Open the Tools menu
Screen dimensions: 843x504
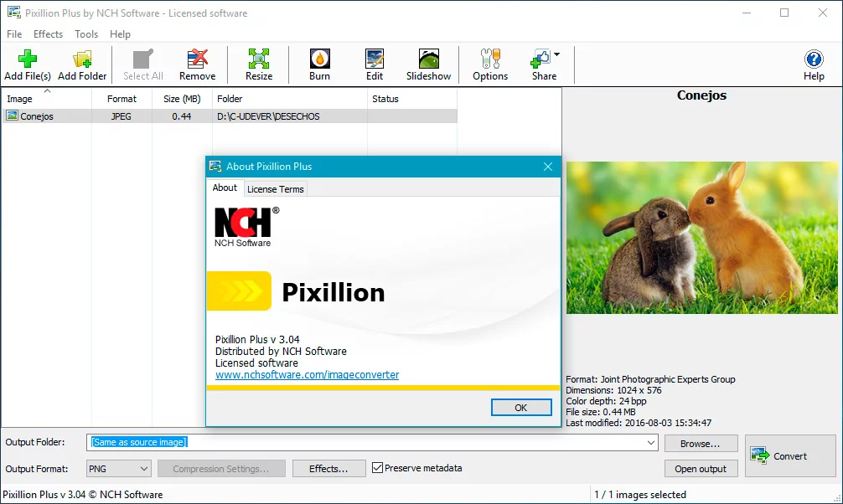[86, 33]
